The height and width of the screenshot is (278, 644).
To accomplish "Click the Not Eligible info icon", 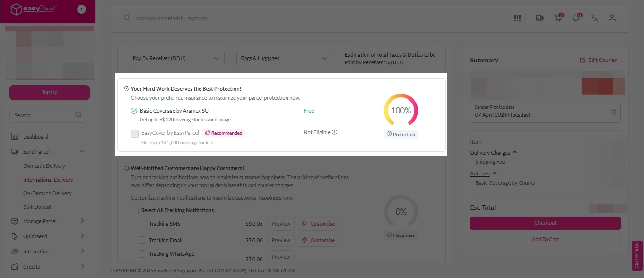I will click(x=335, y=132).
